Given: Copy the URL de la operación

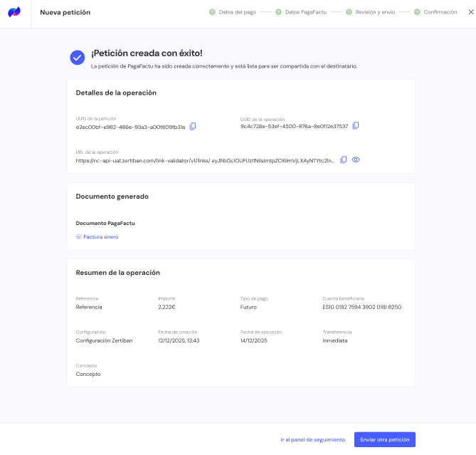Looking at the screenshot, I should coord(343,160).
